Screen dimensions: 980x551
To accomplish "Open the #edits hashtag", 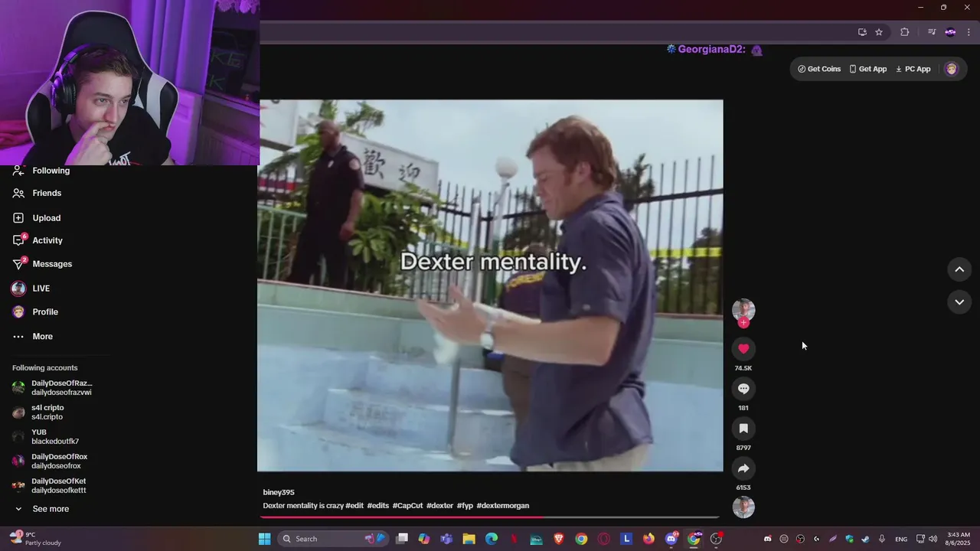I will (377, 506).
